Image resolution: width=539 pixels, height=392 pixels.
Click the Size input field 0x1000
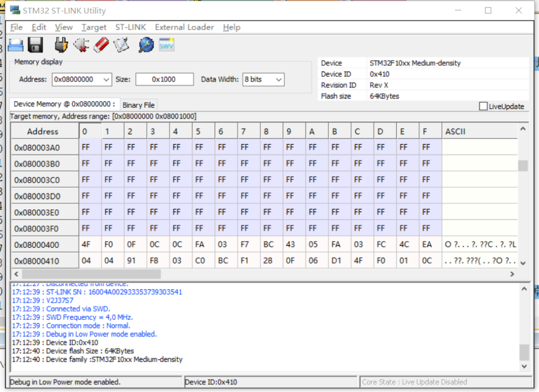click(x=164, y=79)
